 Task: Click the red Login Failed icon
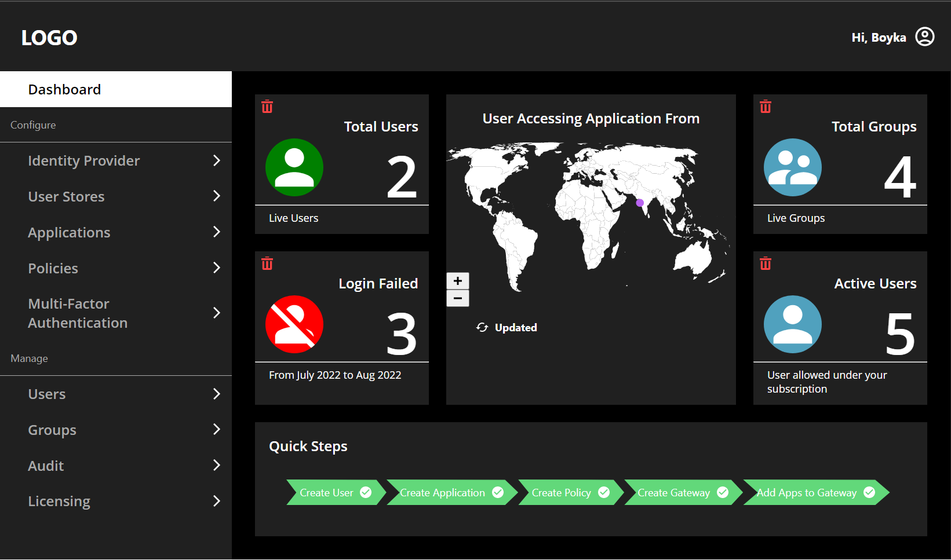point(294,324)
